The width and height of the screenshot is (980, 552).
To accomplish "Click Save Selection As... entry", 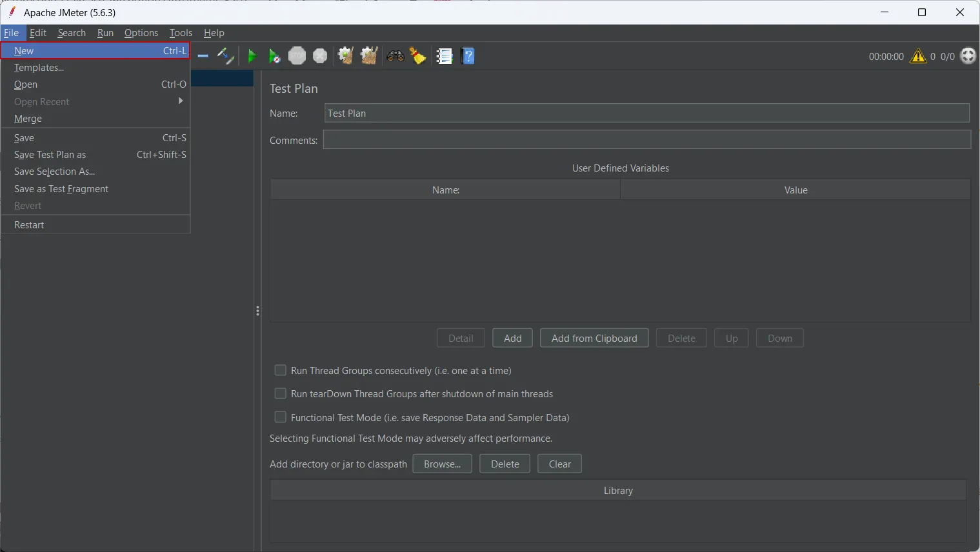I will click(x=95, y=172).
